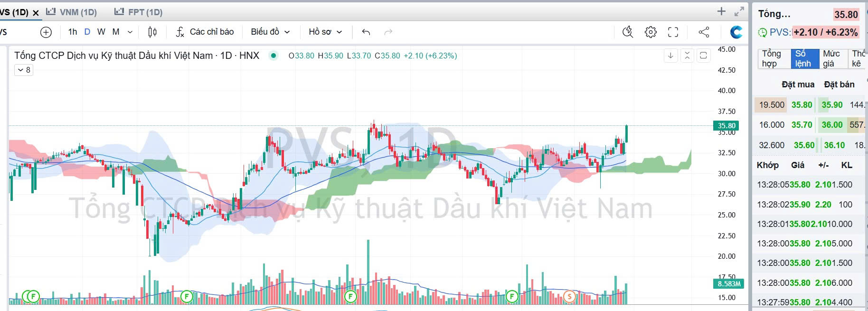Click the 35.60 bid price cell

pos(804,145)
